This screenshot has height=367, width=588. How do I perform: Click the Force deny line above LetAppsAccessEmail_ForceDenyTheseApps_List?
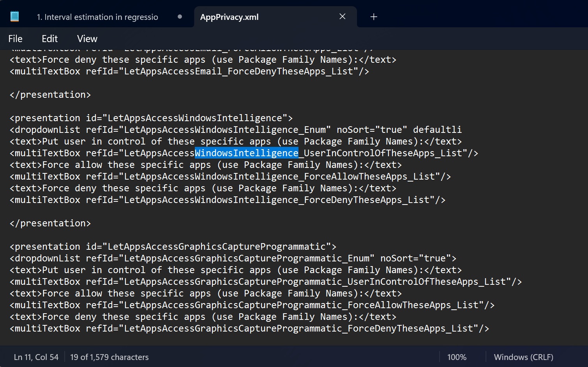tap(203, 60)
